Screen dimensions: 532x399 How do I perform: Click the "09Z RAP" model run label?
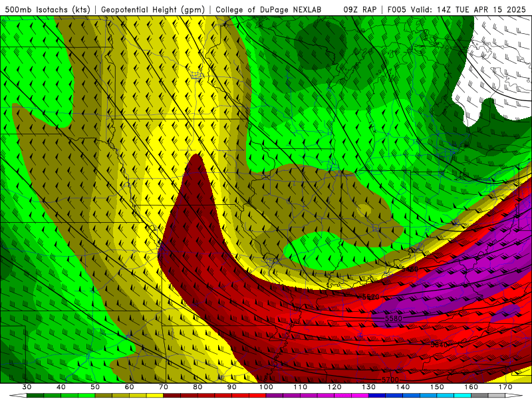[x=360, y=9]
